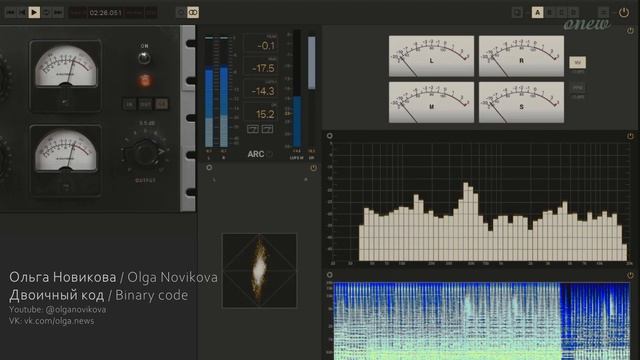Select preset slot B
Image resolution: width=640 pixels, height=360 pixels.
pyautogui.click(x=550, y=13)
